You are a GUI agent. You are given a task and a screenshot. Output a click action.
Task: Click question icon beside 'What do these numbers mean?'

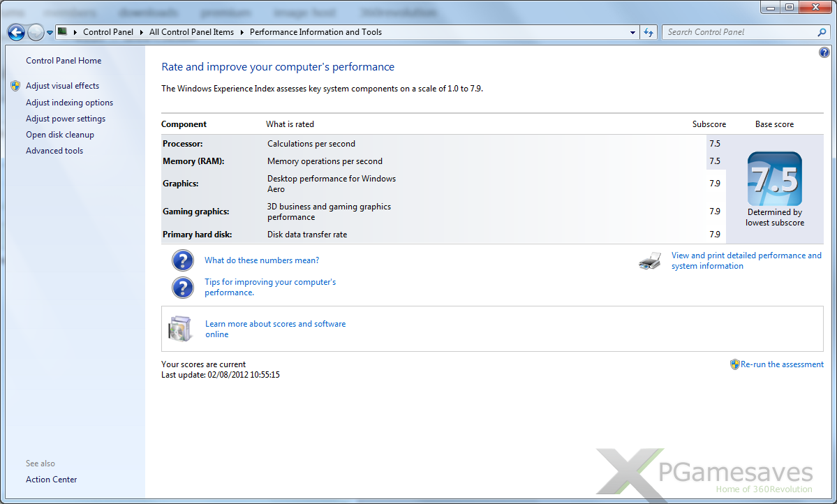pyautogui.click(x=182, y=260)
